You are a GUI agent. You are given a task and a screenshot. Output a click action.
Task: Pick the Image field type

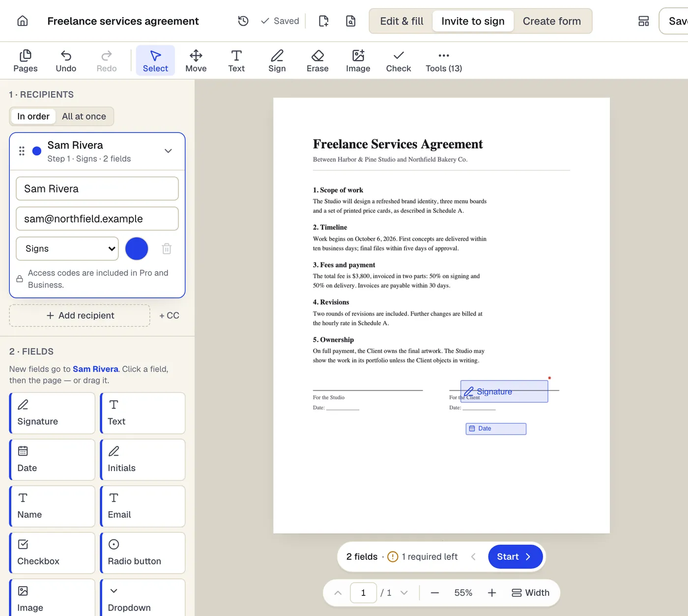[52, 597]
